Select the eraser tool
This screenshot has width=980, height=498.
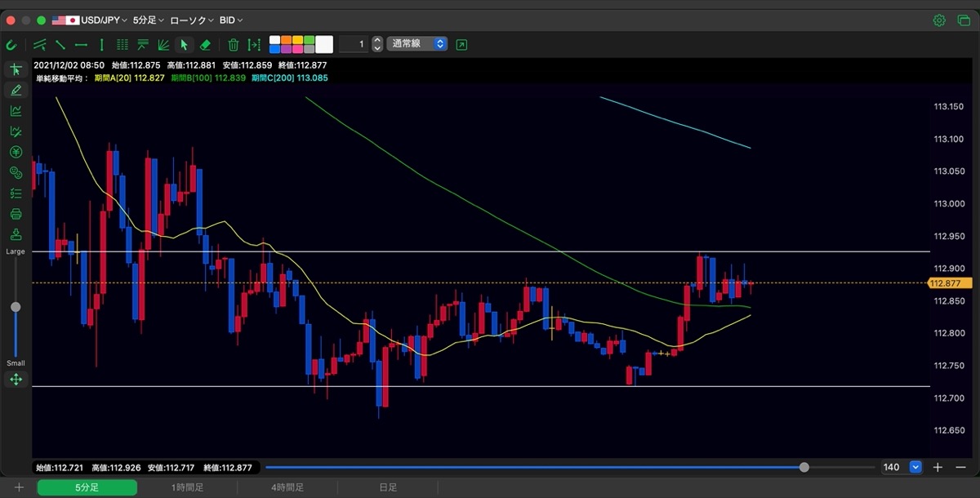tap(205, 44)
